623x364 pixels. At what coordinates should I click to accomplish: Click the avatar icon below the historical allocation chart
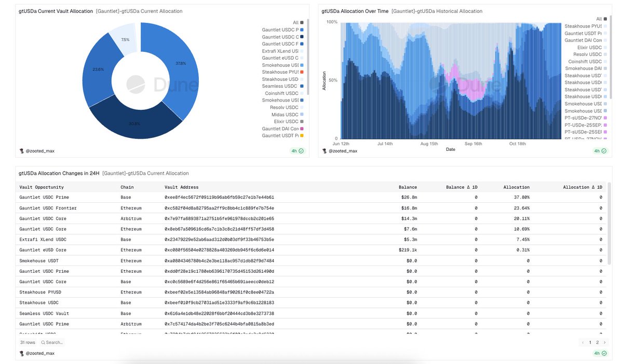tap(324, 151)
